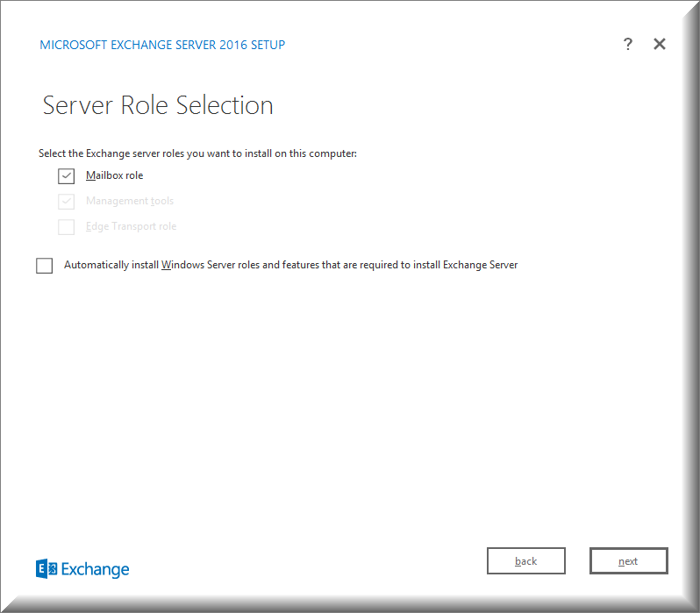Click the Edge Transport role checkbox
This screenshot has width=700, height=613.
[x=66, y=227]
